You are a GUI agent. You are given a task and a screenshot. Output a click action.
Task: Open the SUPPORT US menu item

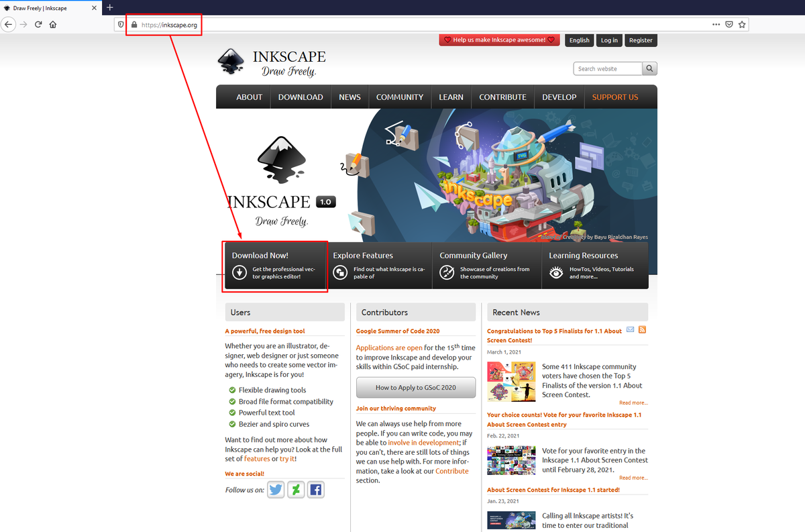[615, 97]
